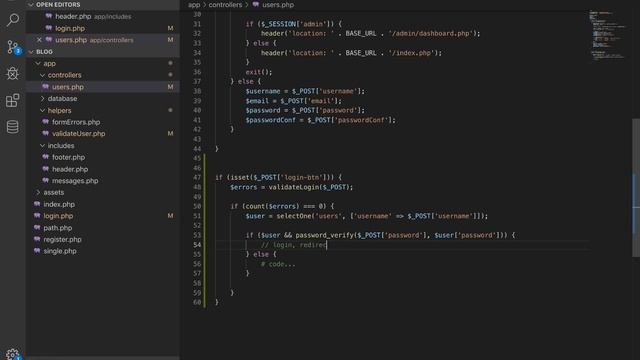Expand the database folder

(42, 99)
